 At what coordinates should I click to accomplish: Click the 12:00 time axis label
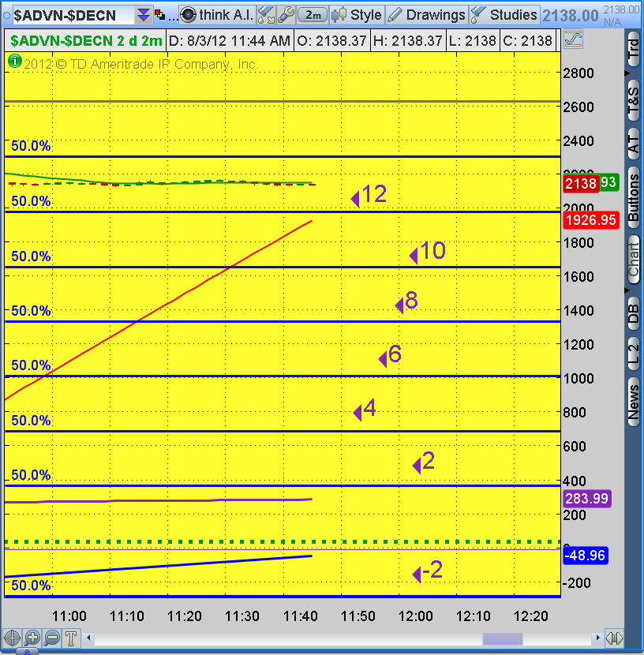click(416, 616)
